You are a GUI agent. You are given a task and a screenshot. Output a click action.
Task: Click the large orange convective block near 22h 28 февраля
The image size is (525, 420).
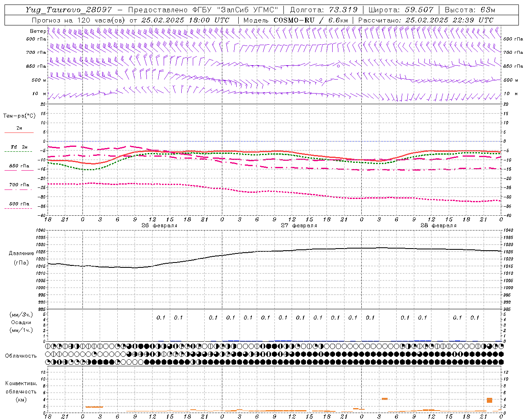[x=489, y=400]
